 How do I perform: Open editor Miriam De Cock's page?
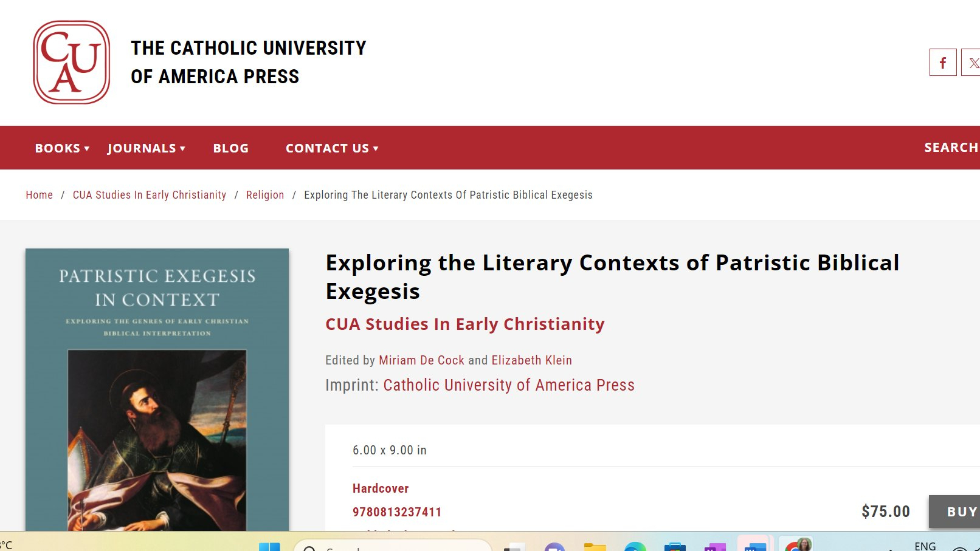point(421,360)
